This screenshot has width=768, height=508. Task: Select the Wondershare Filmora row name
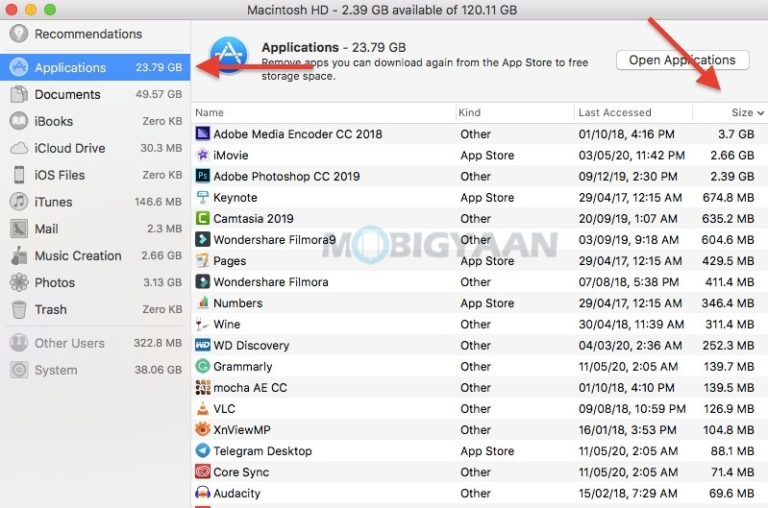coord(271,282)
